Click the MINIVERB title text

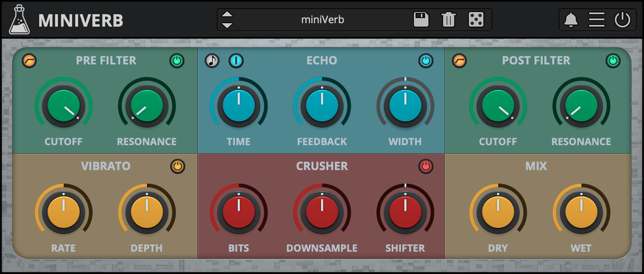coord(81,21)
